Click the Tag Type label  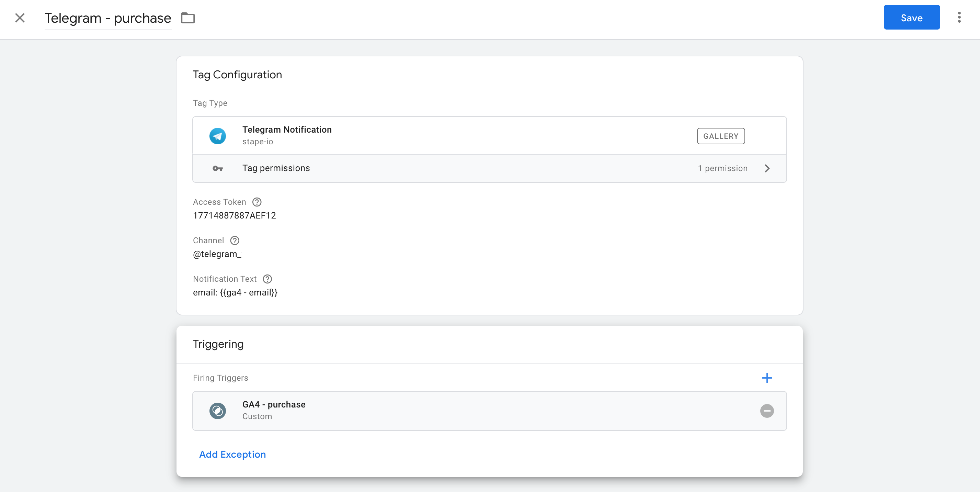click(x=210, y=103)
